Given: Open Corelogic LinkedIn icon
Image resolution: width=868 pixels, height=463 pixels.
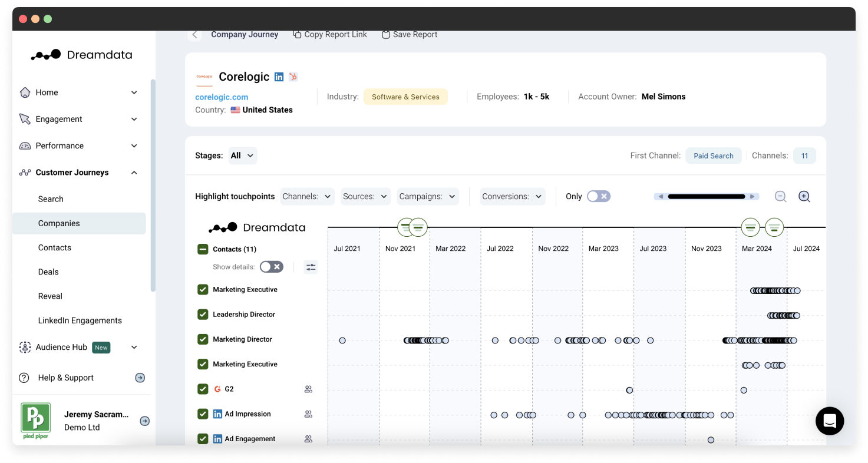Looking at the screenshot, I should tap(279, 77).
